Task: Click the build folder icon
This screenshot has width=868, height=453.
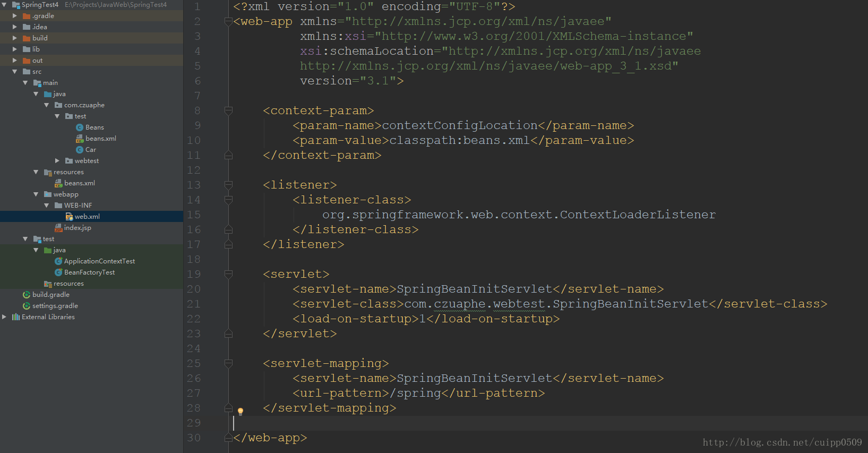Action: pyautogui.click(x=27, y=38)
